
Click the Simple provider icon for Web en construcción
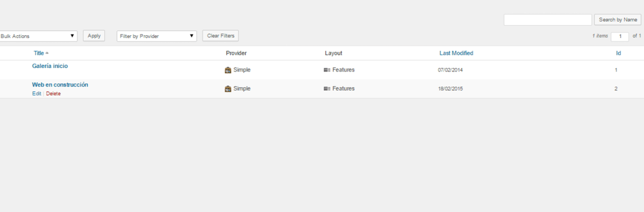[228, 89]
